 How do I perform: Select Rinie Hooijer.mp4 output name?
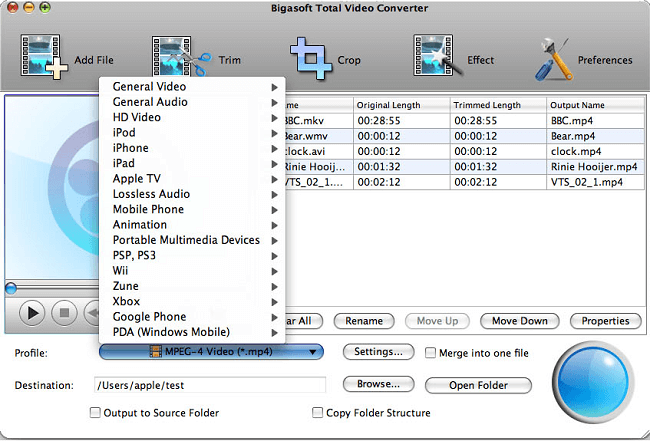click(594, 167)
